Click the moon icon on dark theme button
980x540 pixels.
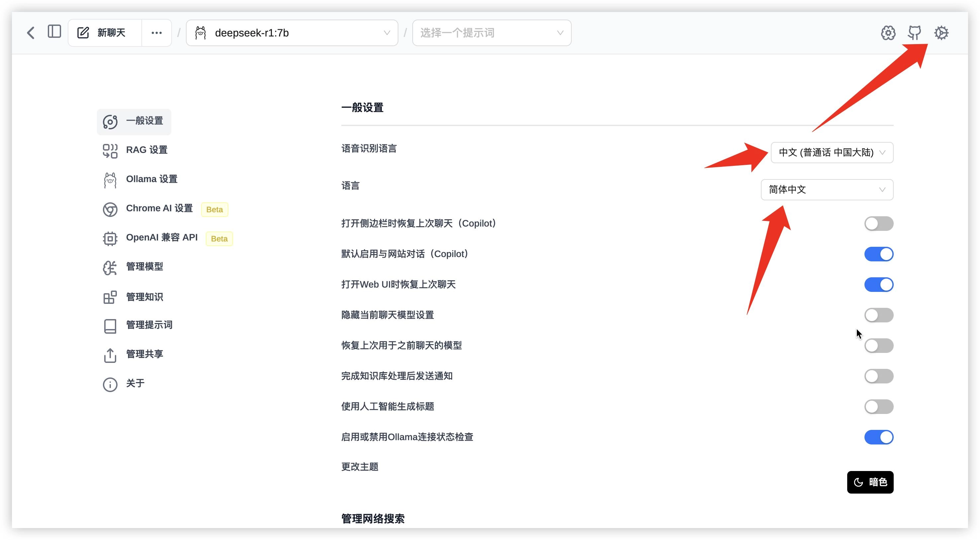[858, 482]
